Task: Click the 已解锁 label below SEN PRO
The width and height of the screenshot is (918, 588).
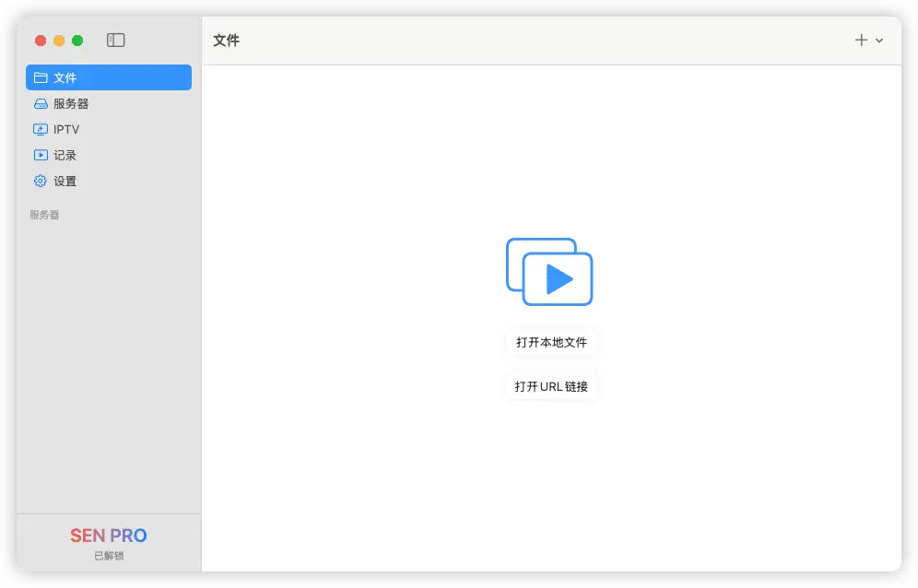Action: click(x=108, y=555)
